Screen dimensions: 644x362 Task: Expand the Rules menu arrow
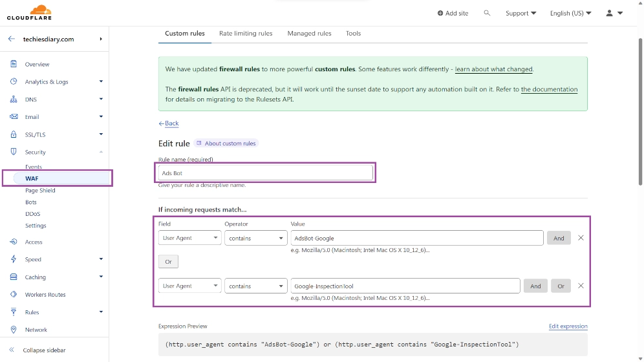pyautogui.click(x=101, y=312)
